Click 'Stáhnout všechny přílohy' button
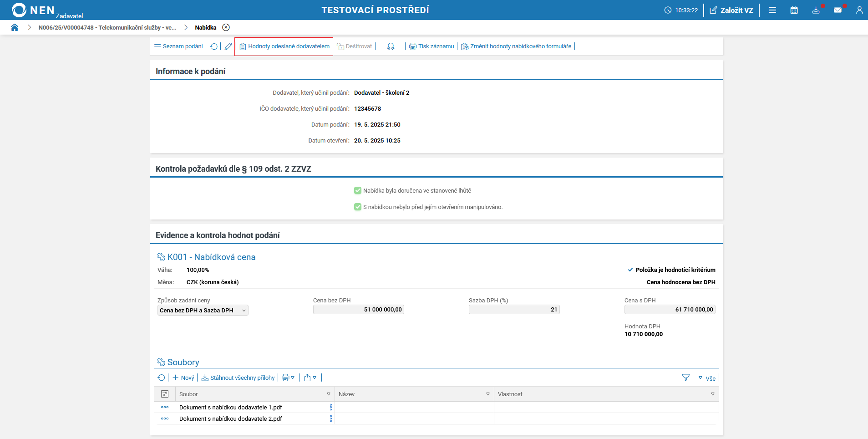 tap(238, 378)
